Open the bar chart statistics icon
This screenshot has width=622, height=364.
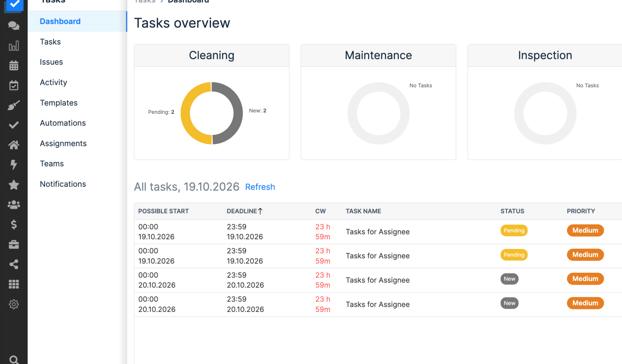click(x=14, y=46)
